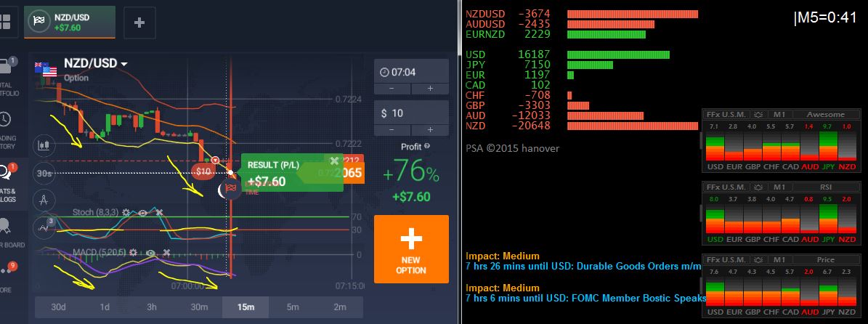Open the grid layout icon at top-left
The width and height of the screenshot is (868, 324).
click(5, 22)
